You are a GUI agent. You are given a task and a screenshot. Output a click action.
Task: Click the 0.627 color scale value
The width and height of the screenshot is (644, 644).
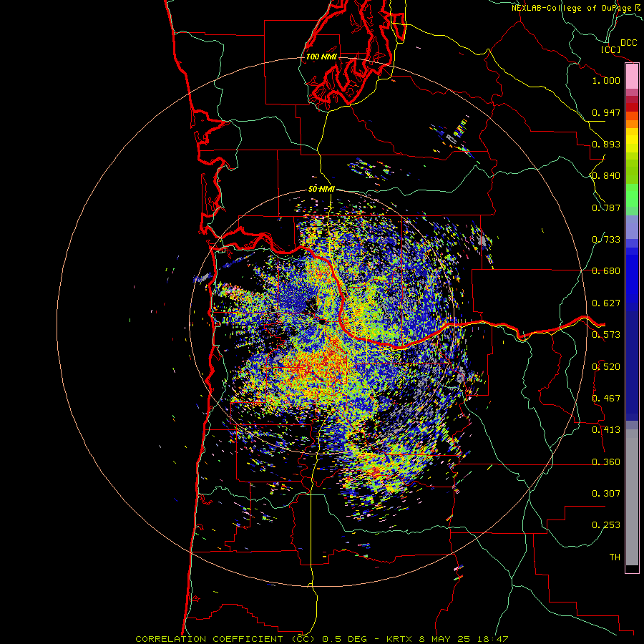606,303
